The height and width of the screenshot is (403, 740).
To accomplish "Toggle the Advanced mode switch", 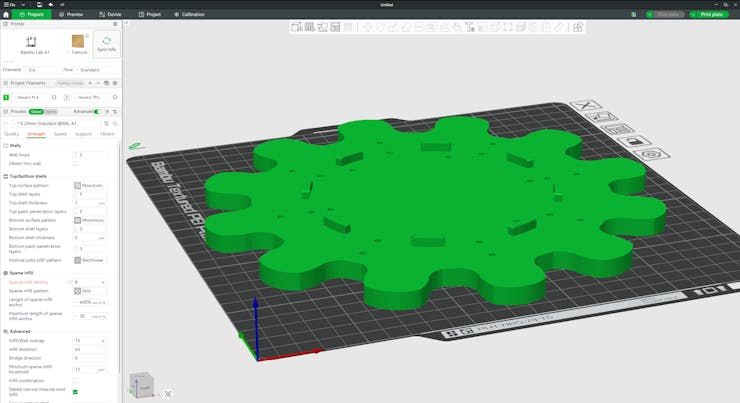I will [97, 112].
